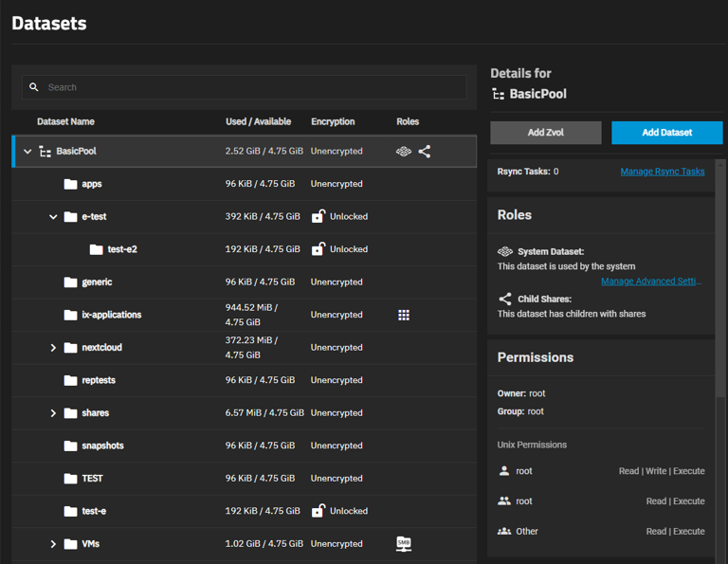Click the SMB share icon on VMs row
This screenshot has height=564, width=728.
tap(404, 544)
